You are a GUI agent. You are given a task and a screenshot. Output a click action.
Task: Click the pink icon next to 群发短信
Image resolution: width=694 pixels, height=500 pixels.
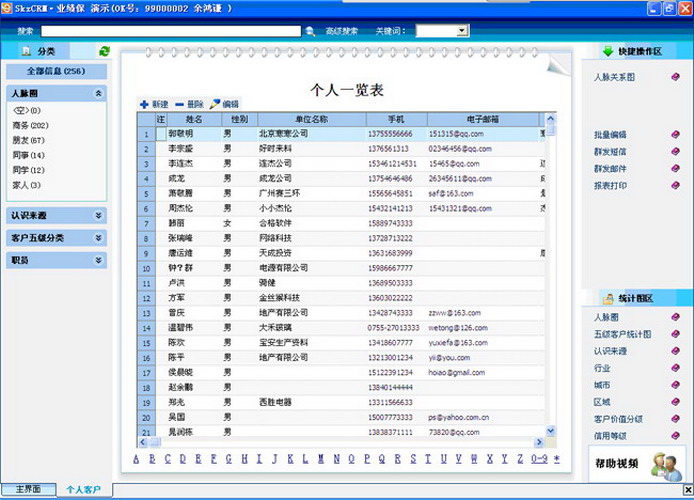click(x=675, y=151)
